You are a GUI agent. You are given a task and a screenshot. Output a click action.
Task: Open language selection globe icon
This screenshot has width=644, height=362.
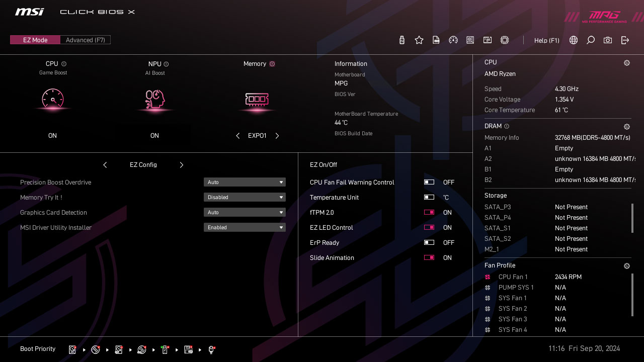tap(573, 40)
